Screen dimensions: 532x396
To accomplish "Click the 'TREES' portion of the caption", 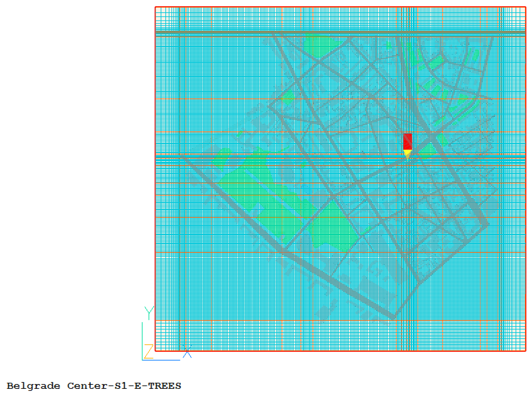I will (x=165, y=386).
